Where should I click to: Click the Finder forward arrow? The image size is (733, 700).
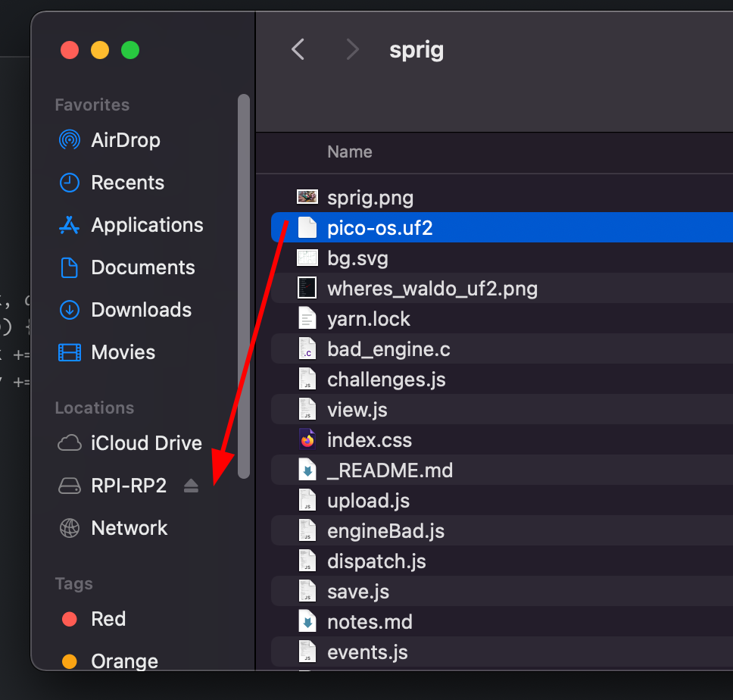tap(352, 50)
